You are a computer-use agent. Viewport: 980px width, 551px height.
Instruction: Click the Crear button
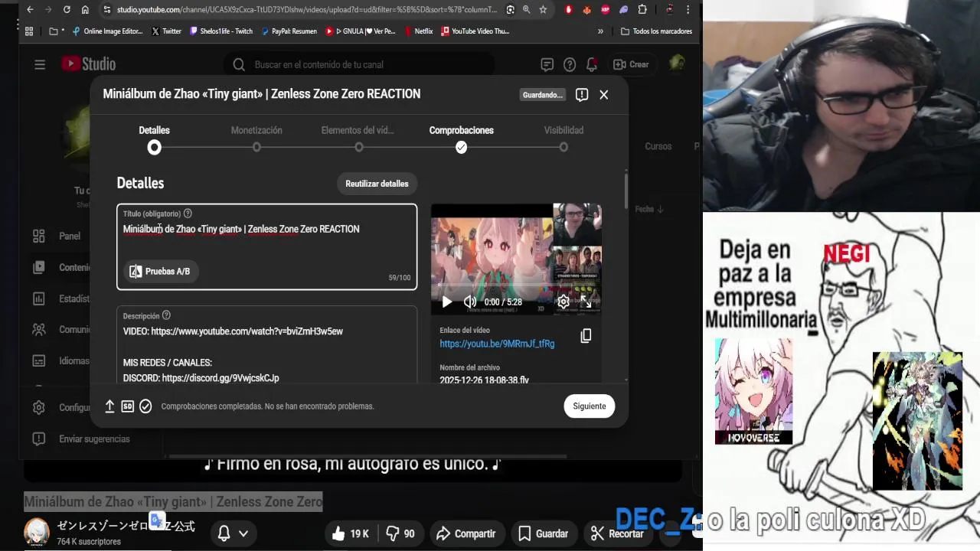[631, 64]
